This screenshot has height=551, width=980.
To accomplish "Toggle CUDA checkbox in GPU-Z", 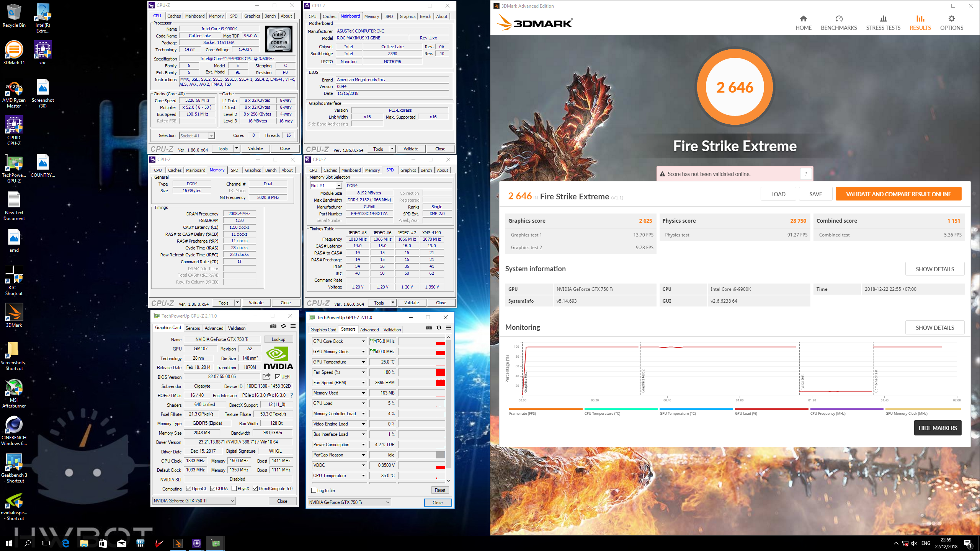I will (x=212, y=489).
